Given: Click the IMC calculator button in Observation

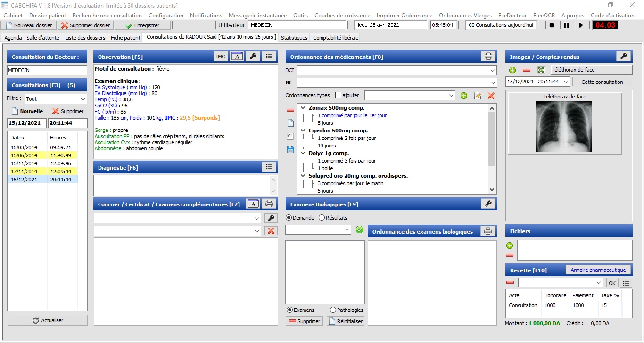Looking at the screenshot, I should 220,57.
